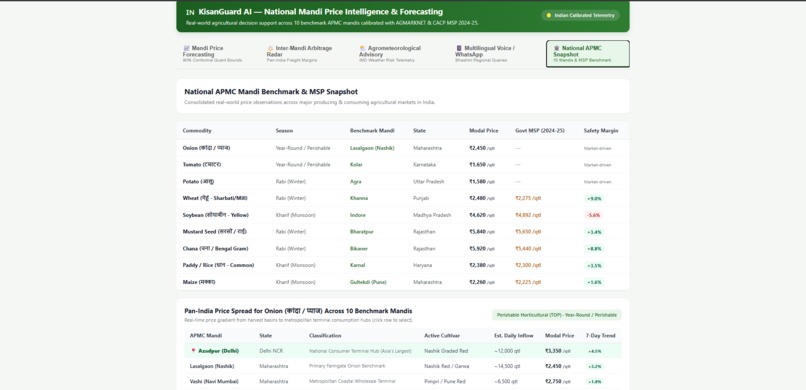
Task: Click the Safety Margin column header
Action: coord(601,131)
